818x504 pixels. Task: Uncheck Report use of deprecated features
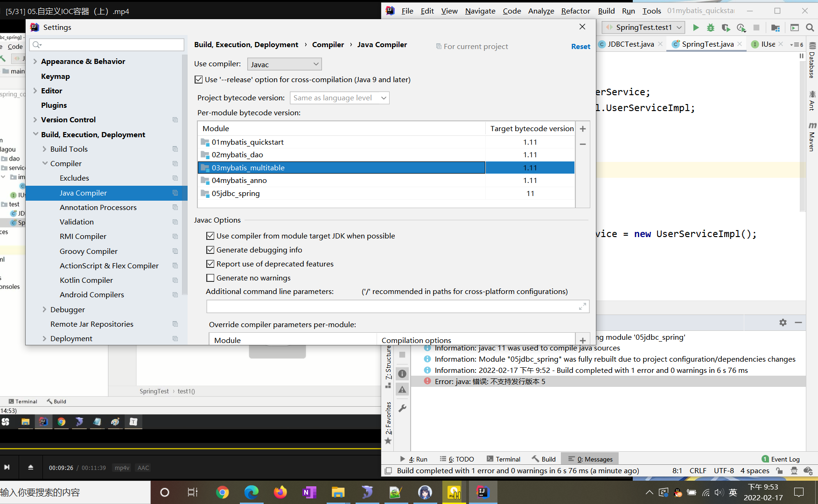coord(210,264)
